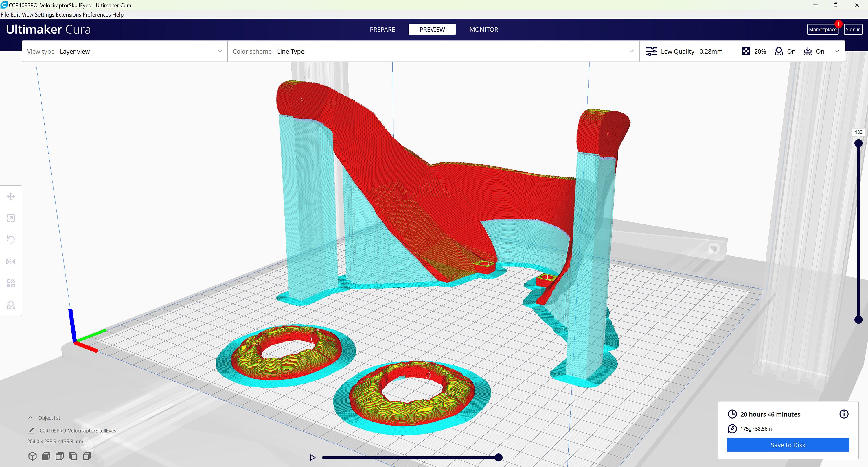The image size is (868, 467).
Task: Open the File menu
Action: click(x=5, y=14)
